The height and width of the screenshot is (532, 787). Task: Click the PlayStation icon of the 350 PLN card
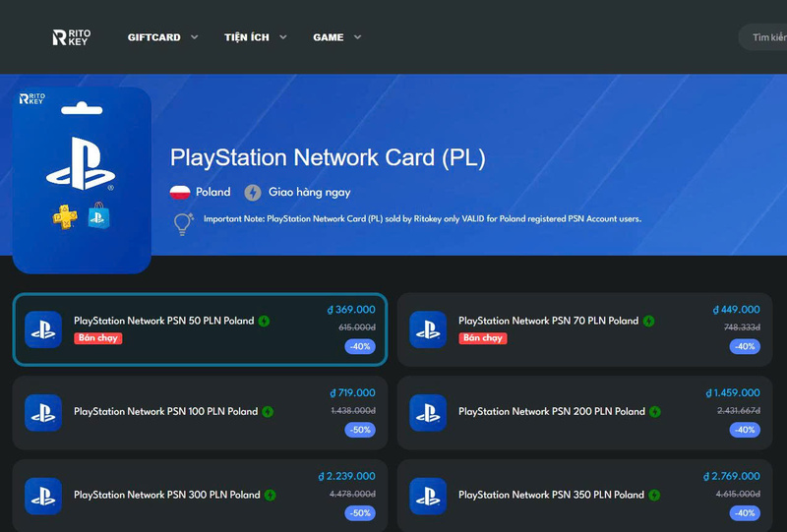coord(428,497)
